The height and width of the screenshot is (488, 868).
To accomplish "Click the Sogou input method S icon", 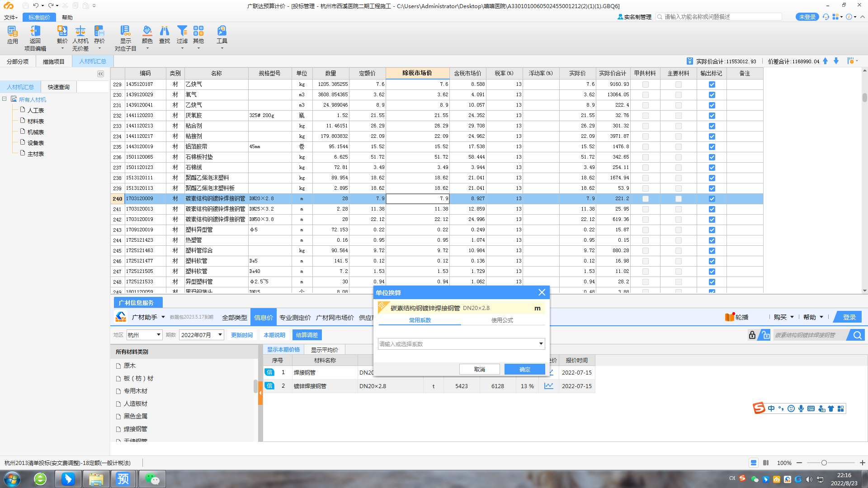I will (759, 408).
